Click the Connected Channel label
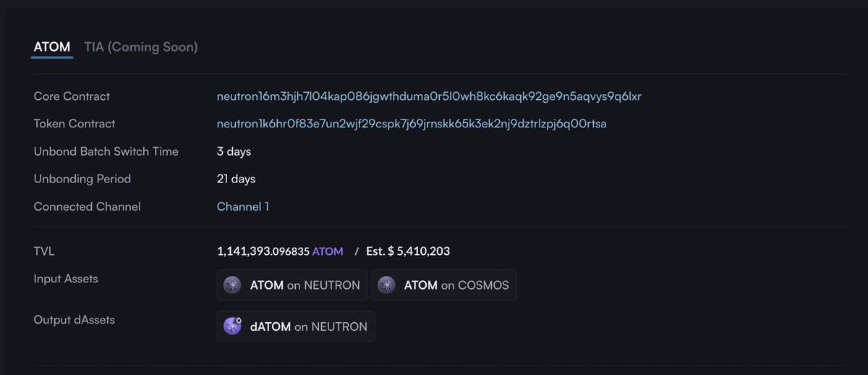868x375 pixels. (x=87, y=206)
